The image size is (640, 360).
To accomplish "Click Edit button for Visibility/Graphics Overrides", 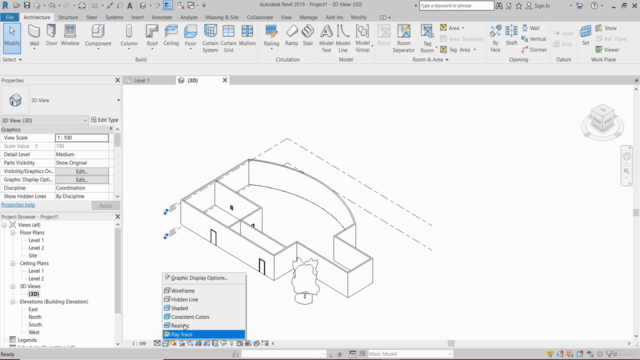I will [82, 171].
